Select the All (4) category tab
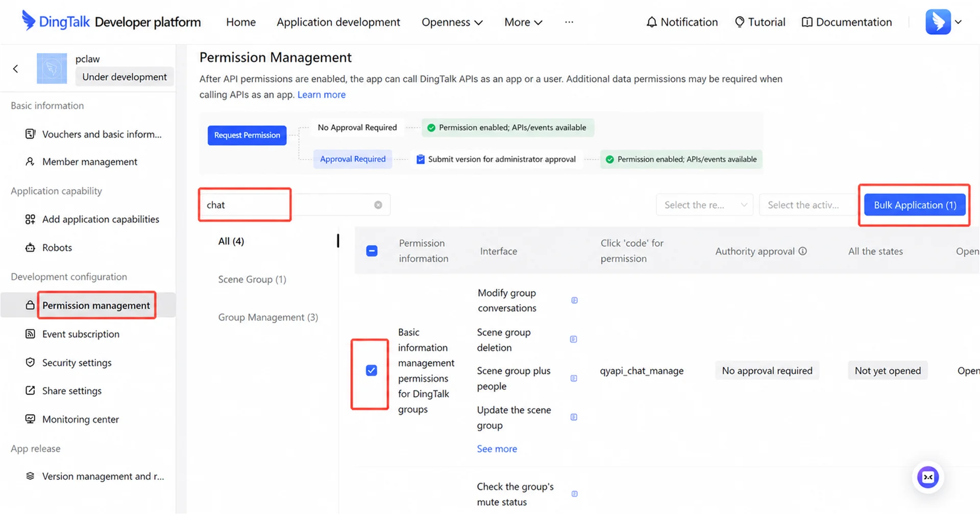 pyautogui.click(x=231, y=241)
